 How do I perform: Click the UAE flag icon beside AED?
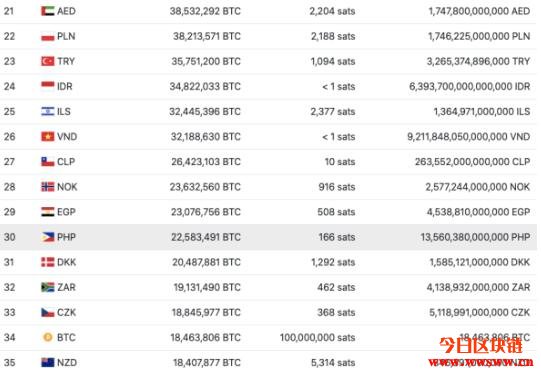(x=48, y=11)
